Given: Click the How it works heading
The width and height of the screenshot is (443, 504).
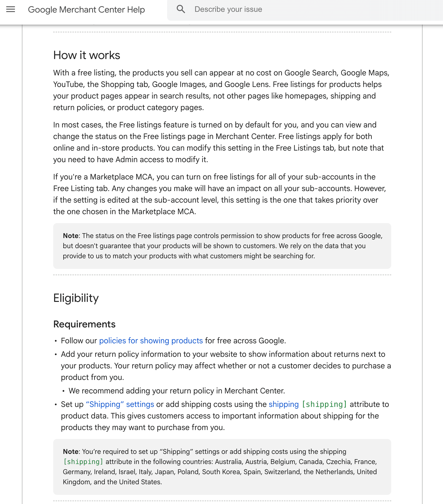Looking at the screenshot, I should pyautogui.click(x=86, y=55).
